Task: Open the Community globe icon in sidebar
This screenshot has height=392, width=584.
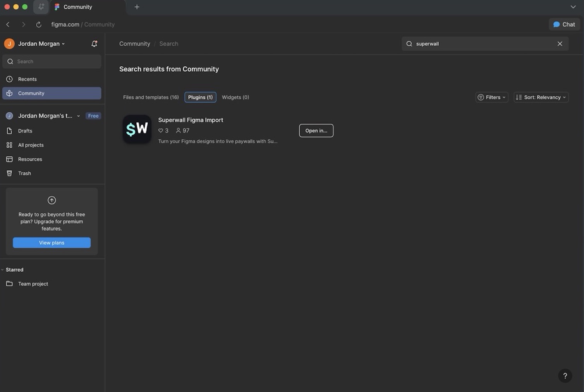Action: [9, 93]
